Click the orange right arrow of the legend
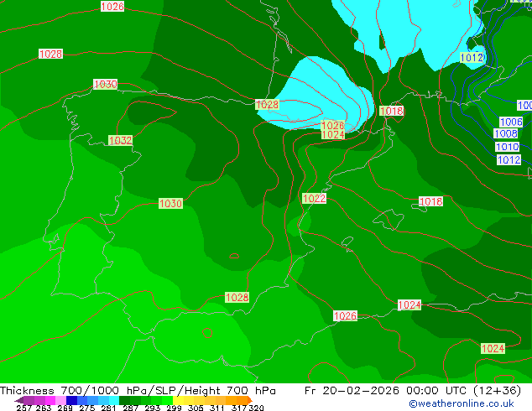 [x=250, y=401]
